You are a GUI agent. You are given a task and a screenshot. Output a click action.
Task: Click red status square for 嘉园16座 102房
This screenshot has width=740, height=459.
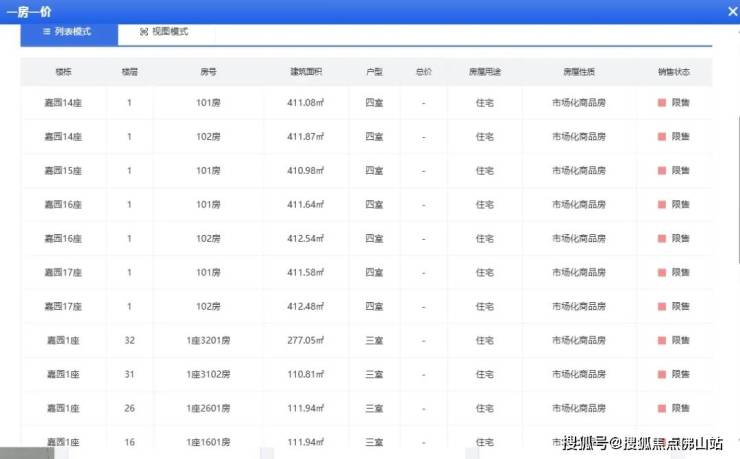click(x=662, y=239)
